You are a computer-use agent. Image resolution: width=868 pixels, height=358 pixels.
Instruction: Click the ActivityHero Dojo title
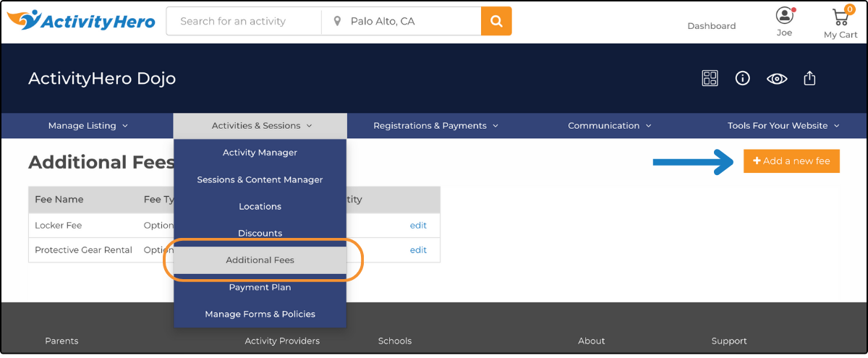click(x=102, y=78)
